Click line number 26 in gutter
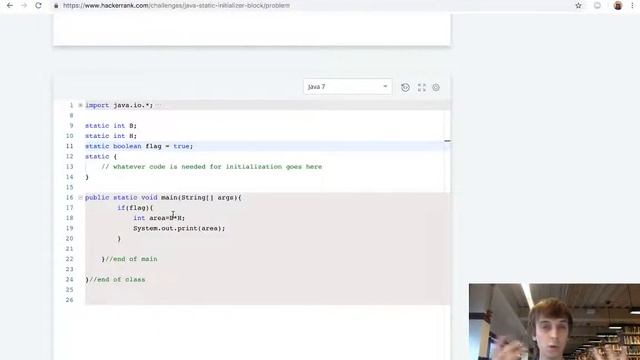Image resolution: width=640 pixels, height=360 pixels. [69, 300]
